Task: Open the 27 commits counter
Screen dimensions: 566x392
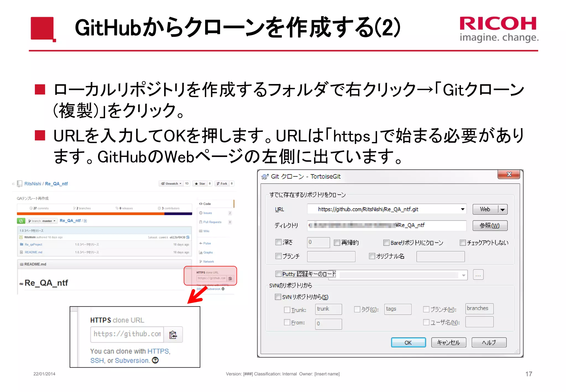Action: click(x=39, y=208)
